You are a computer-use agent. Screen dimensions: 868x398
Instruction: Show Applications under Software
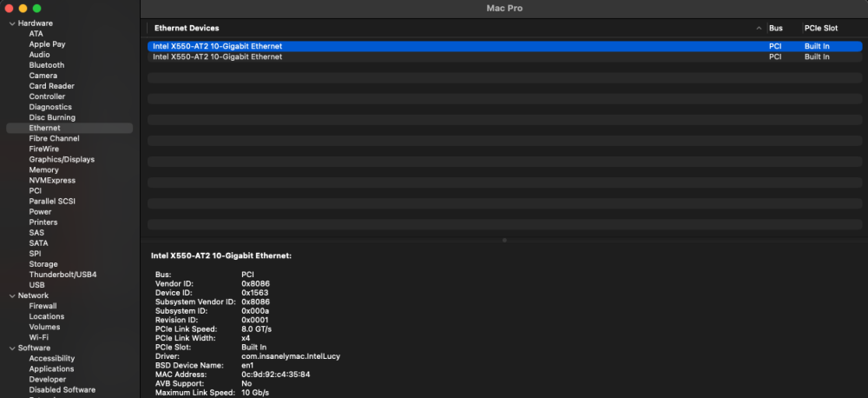[x=51, y=369]
